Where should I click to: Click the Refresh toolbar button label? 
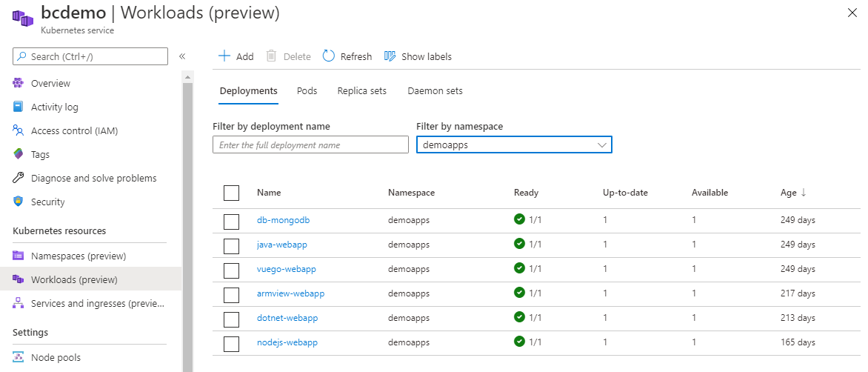tap(356, 56)
